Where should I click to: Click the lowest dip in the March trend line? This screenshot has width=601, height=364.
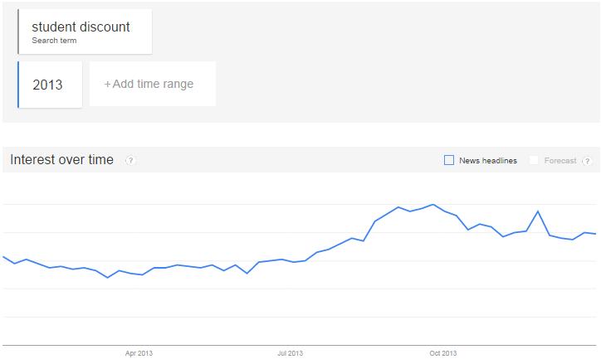point(108,278)
